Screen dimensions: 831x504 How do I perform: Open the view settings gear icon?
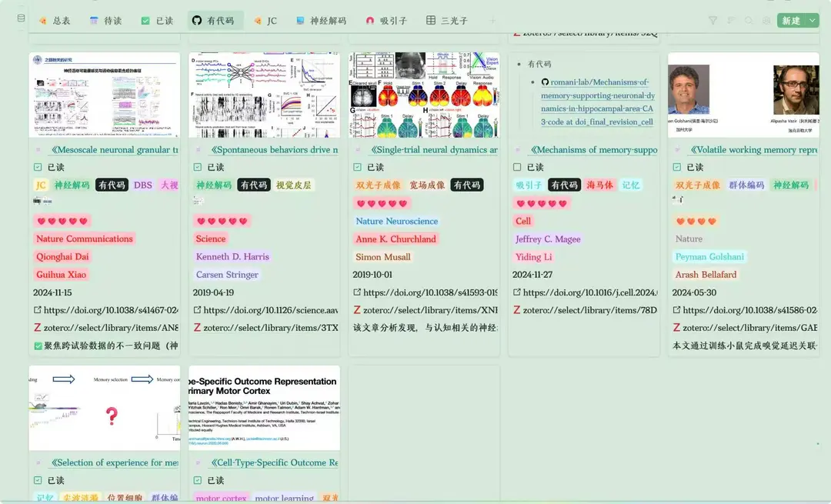pos(766,21)
